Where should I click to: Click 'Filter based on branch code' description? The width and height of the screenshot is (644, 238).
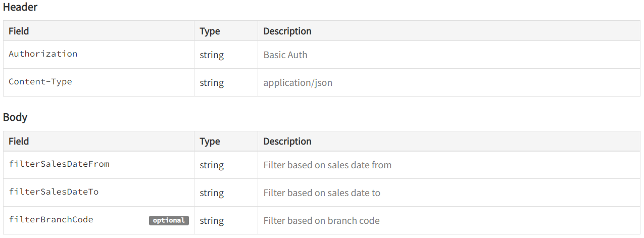pos(322,220)
